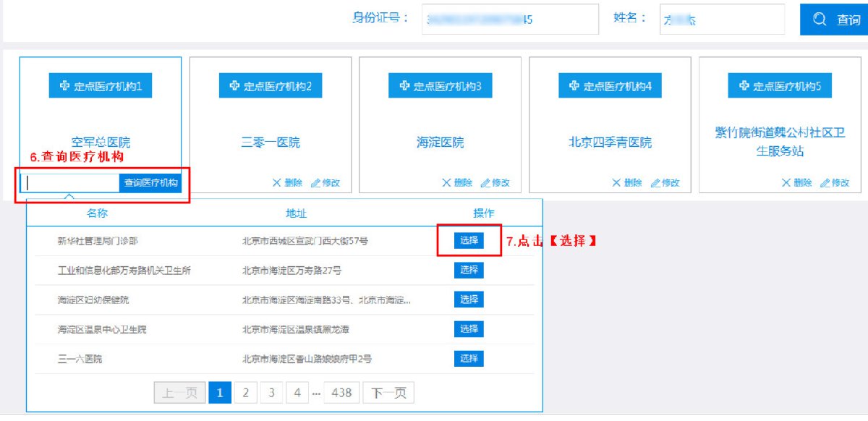The image size is (868, 421).
Task: Click the 查询 search button
Action: pos(834,20)
